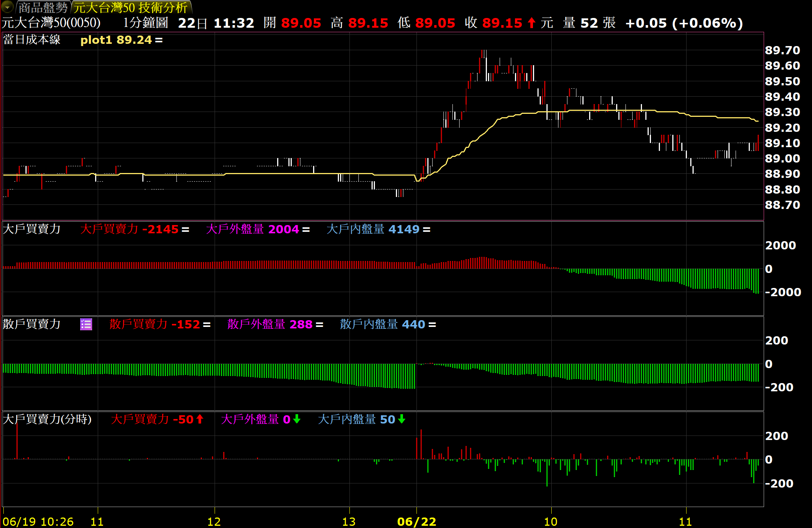
Task: Click the 大戶買賣力(分時) panel title
Action: 47,419
